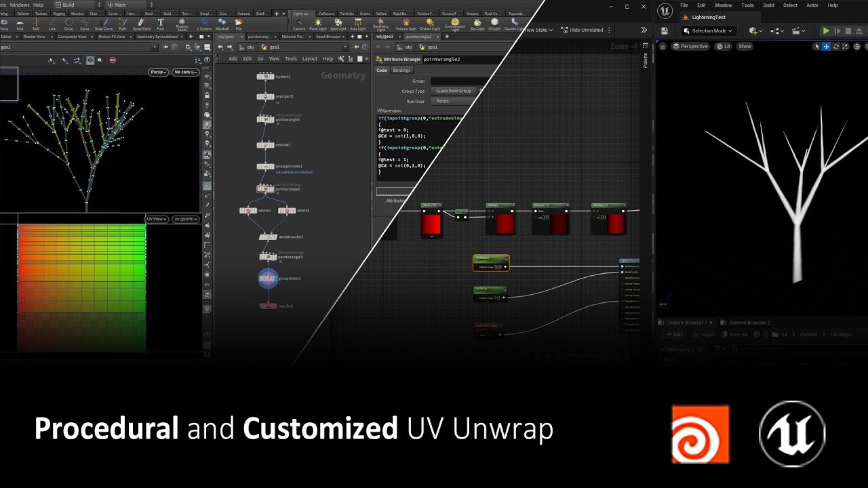The width and height of the screenshot is (868, 488).
Task: Select the extrude1 node
Action: point(265,144)
